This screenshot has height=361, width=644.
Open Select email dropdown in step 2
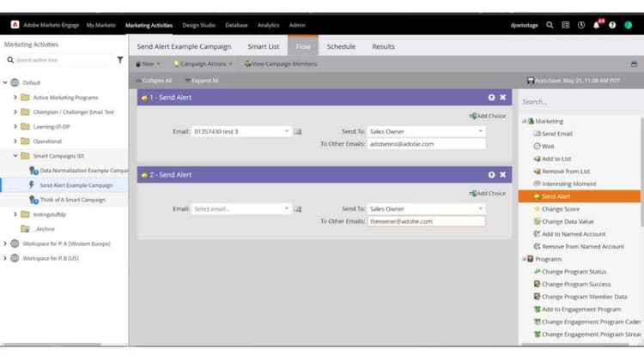click(x=287, y=209)
